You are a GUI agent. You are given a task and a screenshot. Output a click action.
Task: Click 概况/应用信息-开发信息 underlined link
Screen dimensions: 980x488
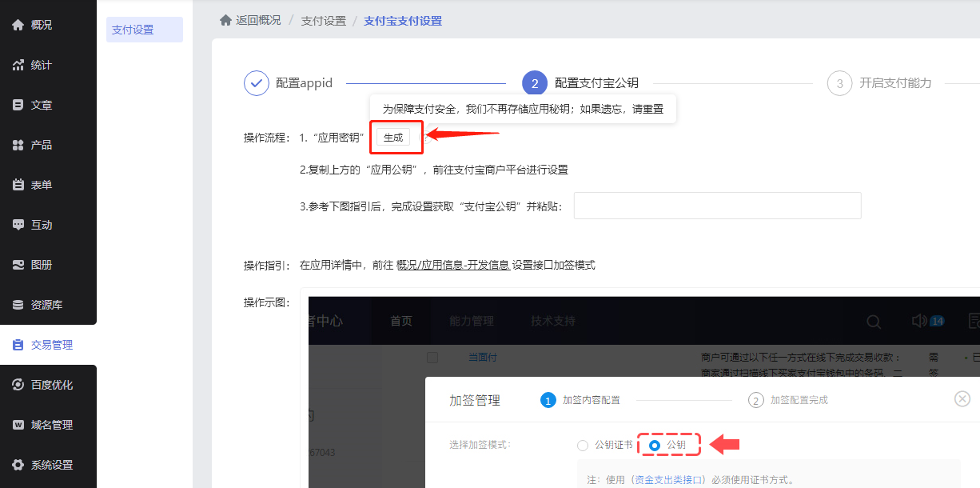coord(453,265)
